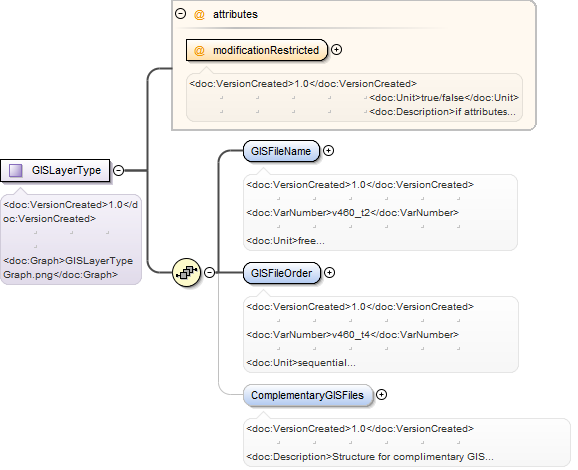Expand the GISFileName element

(x=328, y=150)
